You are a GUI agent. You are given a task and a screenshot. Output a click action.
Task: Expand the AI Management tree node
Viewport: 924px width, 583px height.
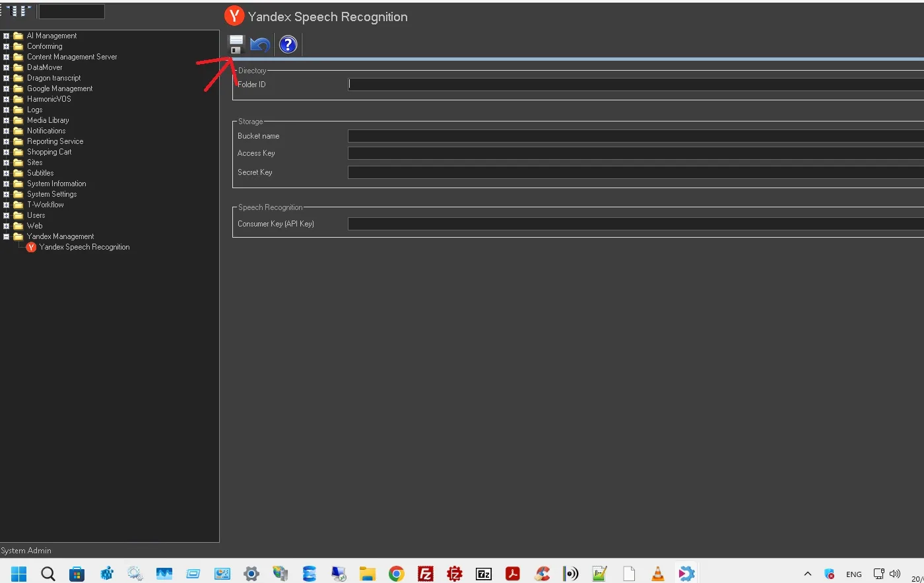pos(6,36)
